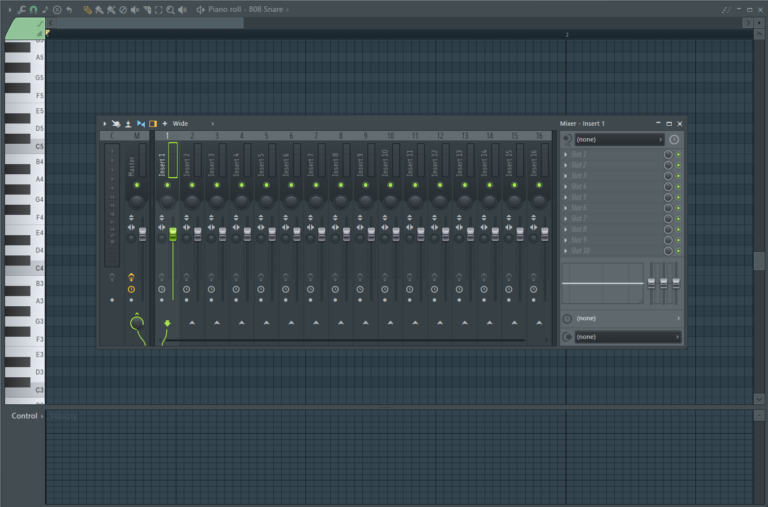The height and width of the screenshot is (507, 768).
Task: Enable send routing arrow on Insert 9
Action: (365, 323)
